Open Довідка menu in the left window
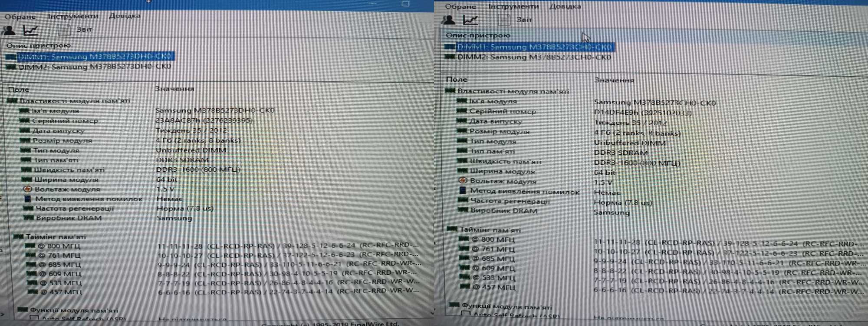The image size is (868, 326). tap(125, 16)
